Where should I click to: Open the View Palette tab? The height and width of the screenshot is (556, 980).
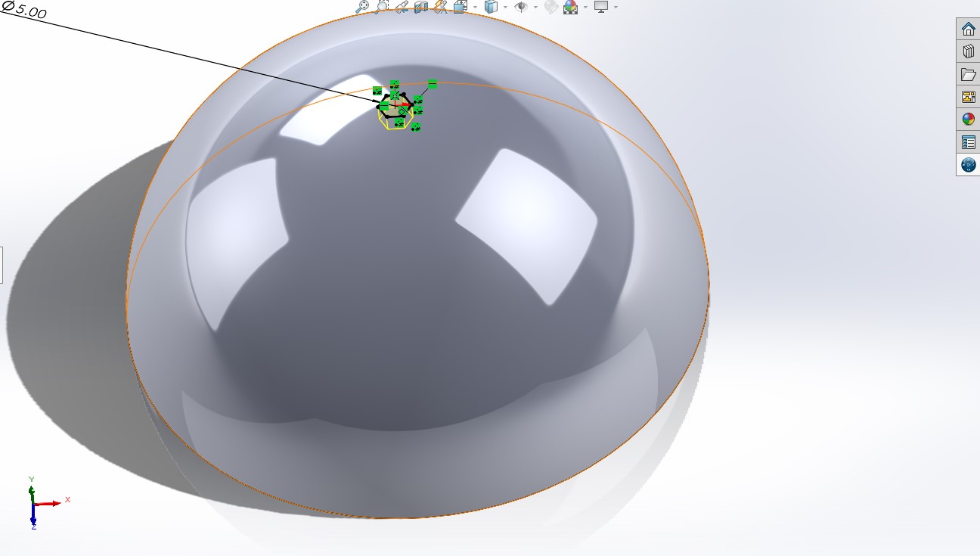click(968, 97)
